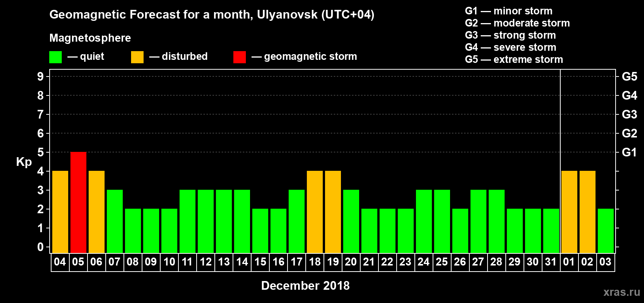This screenshot has width=644, height=303.
Task: Select the green bar for day 20
Action: (x=351, y=222)
